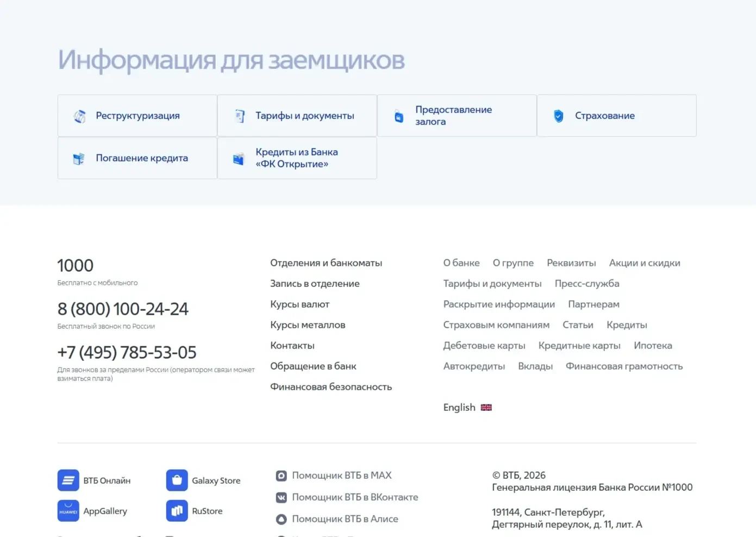Click the MAX messenger icon
The image size is (756, 537).
click(x=282, y=476)
